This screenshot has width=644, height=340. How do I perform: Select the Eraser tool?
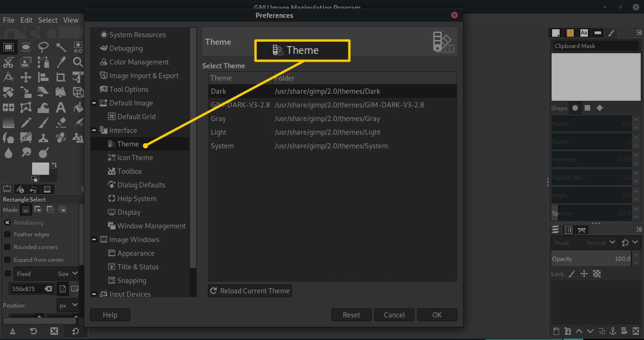61,122
